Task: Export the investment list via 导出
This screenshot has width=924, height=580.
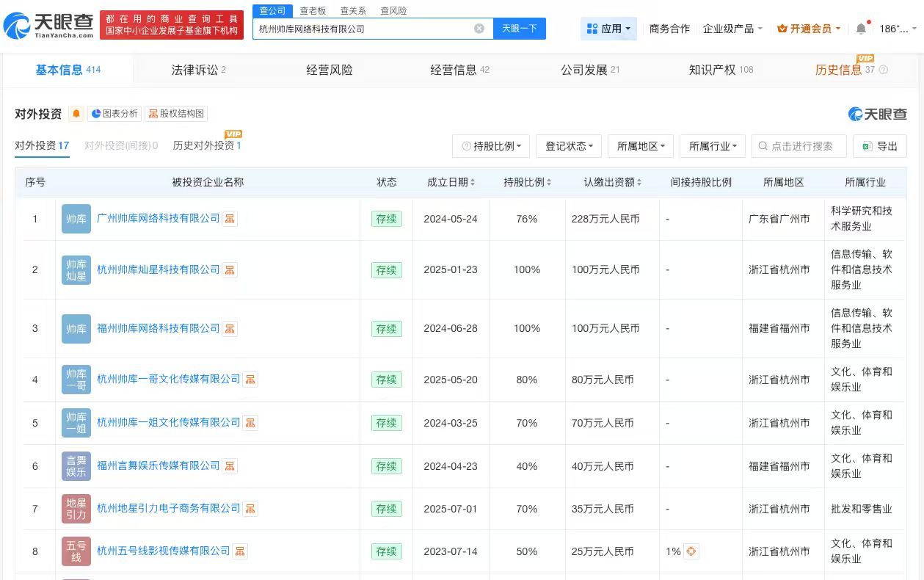Action: click(x=879, y=146)
